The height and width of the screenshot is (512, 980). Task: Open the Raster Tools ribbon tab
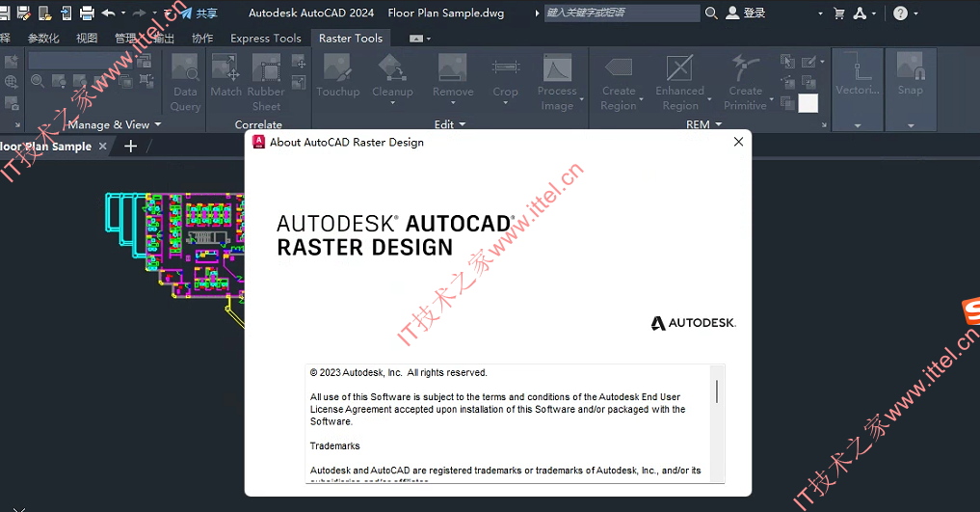pos(351,39)
